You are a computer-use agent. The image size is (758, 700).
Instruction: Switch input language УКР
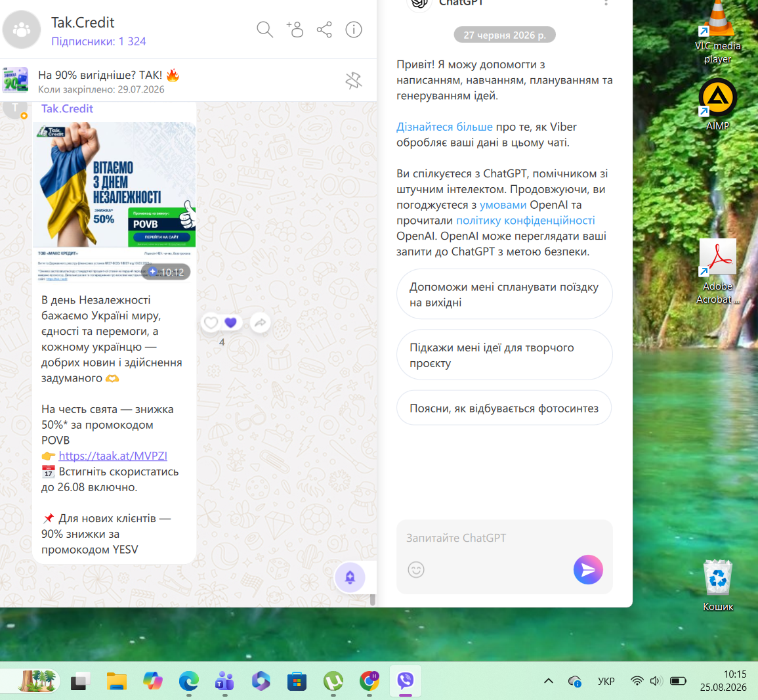(x=606, y=681)
